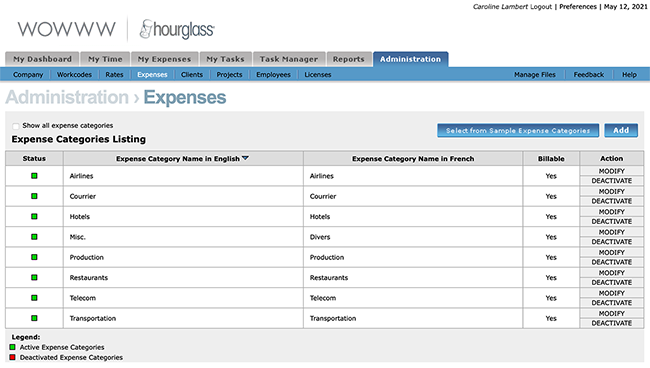Click the WOWWW company logo

click(67, 29)
